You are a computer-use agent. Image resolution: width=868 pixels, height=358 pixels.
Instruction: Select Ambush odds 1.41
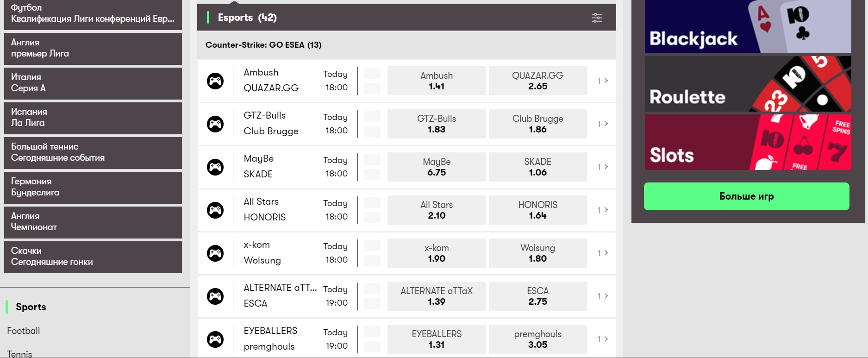pyautogui.click(x=437, y=81)
